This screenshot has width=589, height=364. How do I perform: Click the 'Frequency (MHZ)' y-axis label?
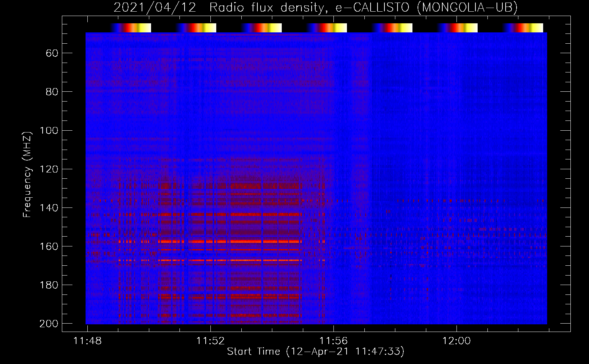tap(27, 174)
